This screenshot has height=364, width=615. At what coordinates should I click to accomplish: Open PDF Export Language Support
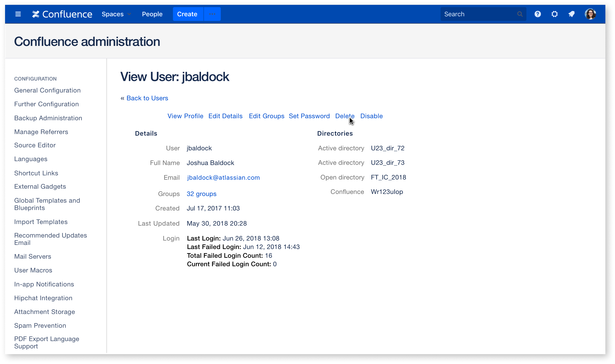point(47,342)
